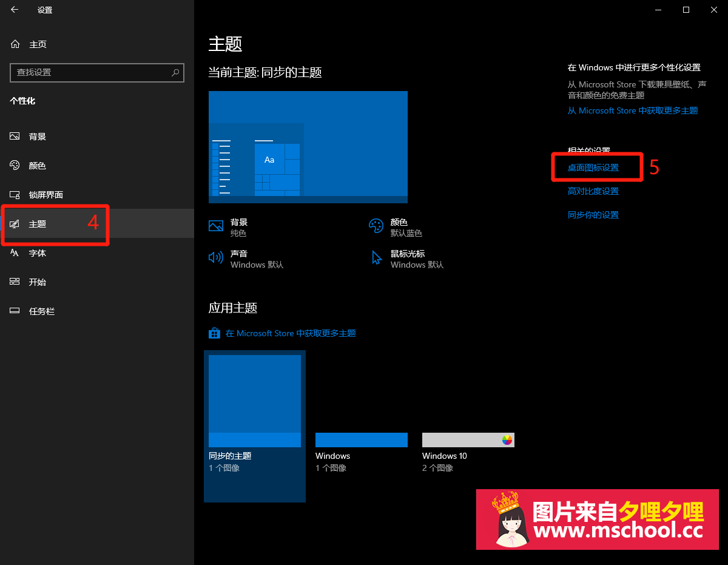Viewport: 728px width, 565px height.
Task: Click the 在 Windows 中进行更多个性化设置 text
Action: [634, 67]
